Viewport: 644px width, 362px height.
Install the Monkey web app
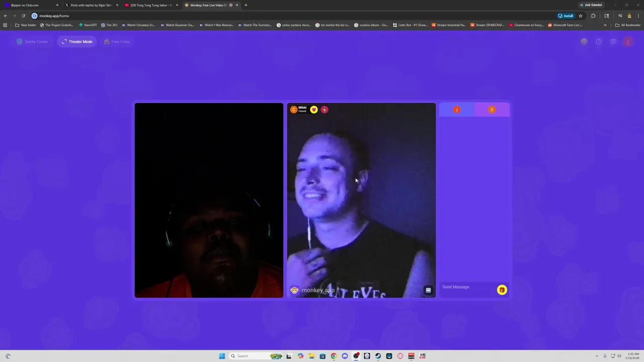tap(566, 16)
